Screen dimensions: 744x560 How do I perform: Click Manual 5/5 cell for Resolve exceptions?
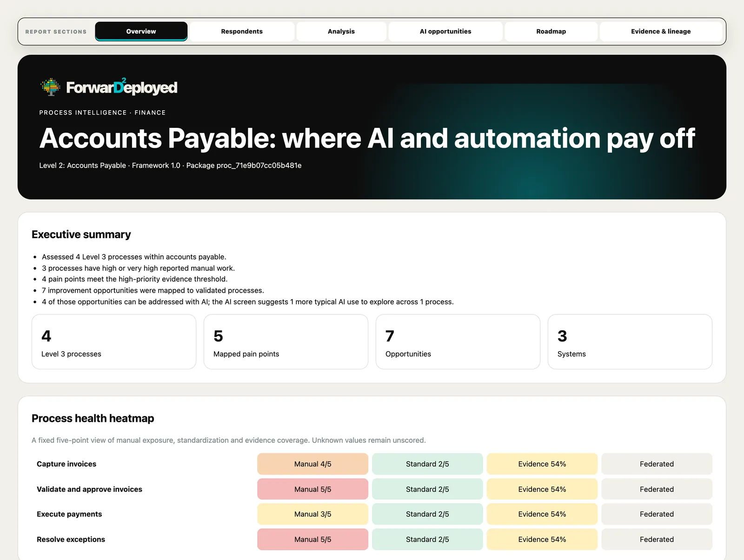313,540
